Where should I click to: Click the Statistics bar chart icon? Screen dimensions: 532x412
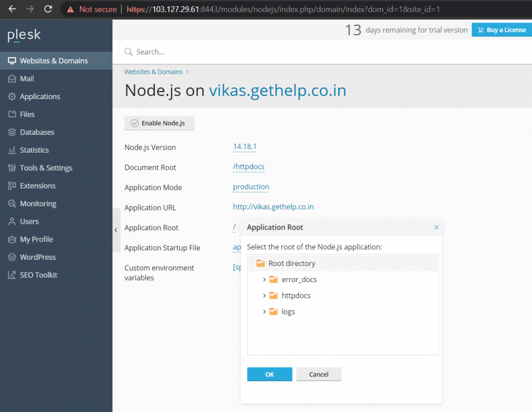click(x=12, y=150)
